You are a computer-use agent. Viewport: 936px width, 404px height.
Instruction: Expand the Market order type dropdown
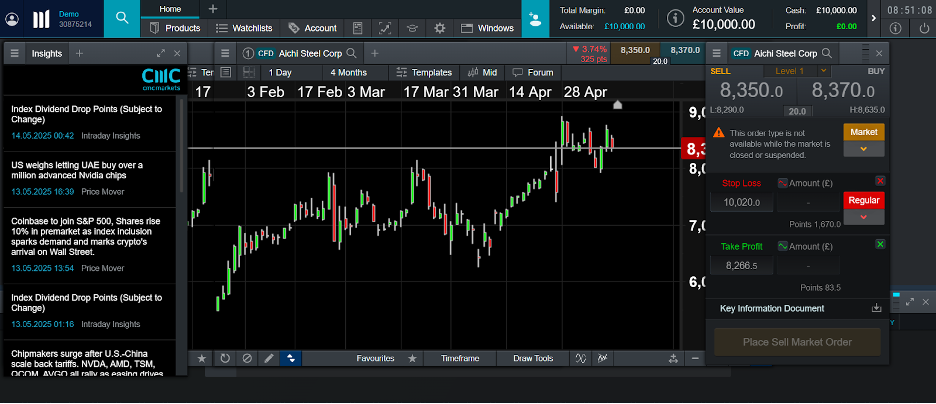tap(863, 149)
